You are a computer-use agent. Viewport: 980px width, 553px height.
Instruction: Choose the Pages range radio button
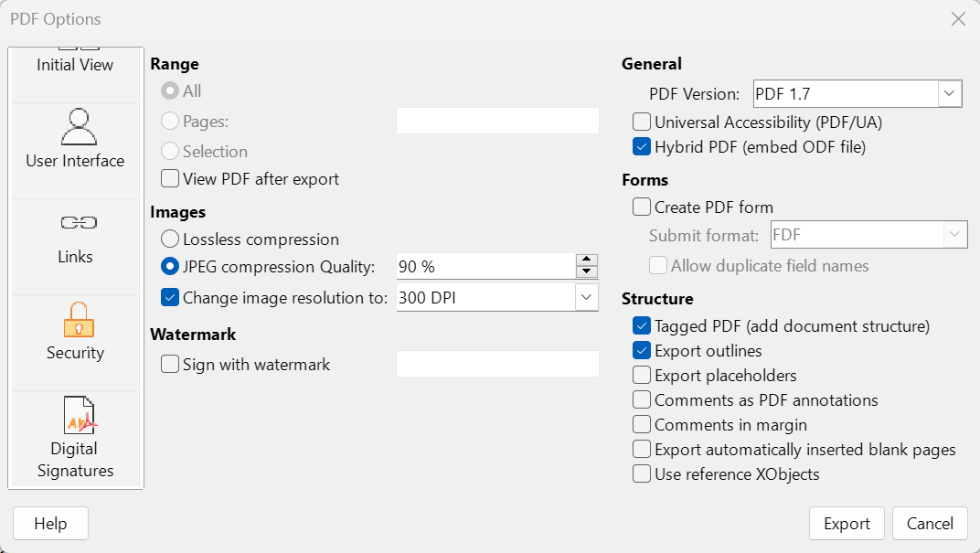pos(170,122)
